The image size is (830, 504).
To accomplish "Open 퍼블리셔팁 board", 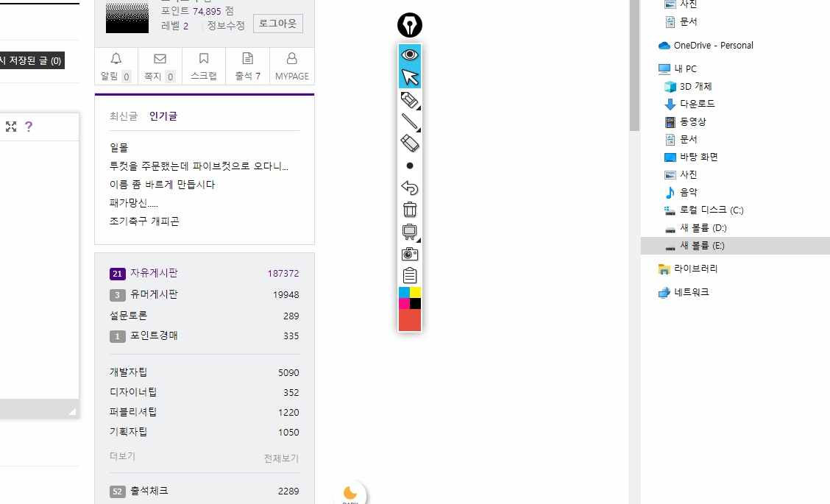I will click(133, 412).
